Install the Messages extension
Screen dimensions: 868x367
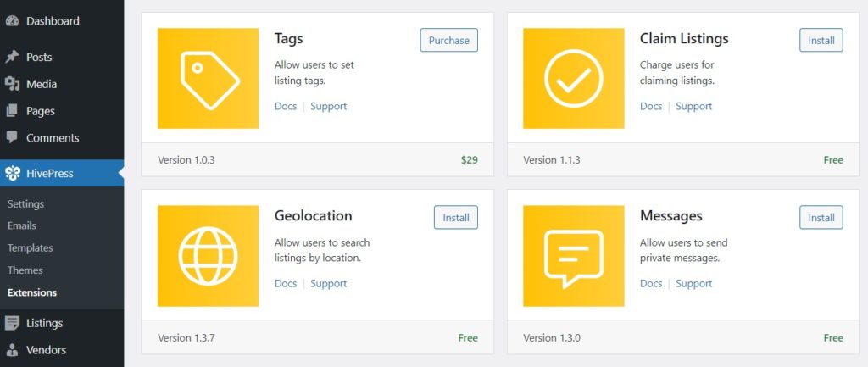click(x=821, y=217)
